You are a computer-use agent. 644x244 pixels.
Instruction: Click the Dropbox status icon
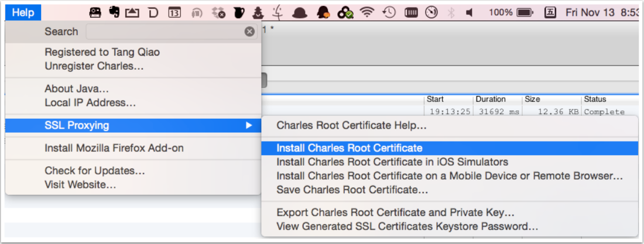pyautogui.click(x=218, y=13)
